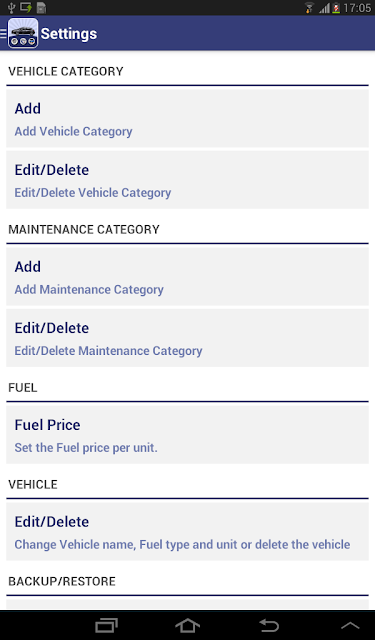Screen dimensions: 375x640
Task: Tap the Android home button
Action: coord(187,625)
